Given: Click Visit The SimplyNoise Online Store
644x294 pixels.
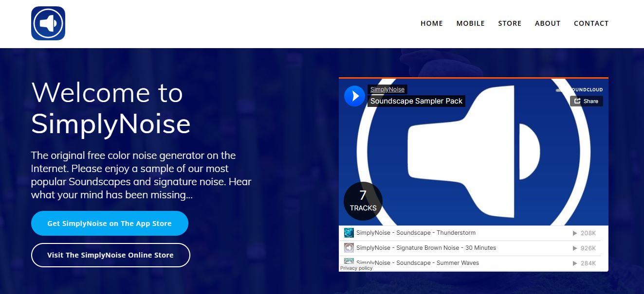Looking at the screenshot, I should click(x=110, y=255).
